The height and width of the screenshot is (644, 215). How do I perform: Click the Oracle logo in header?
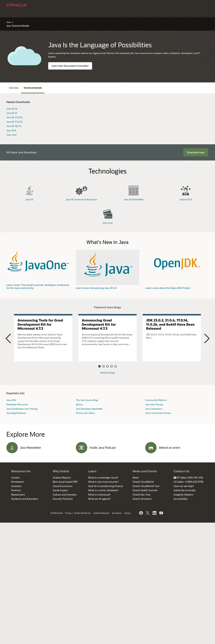pyautogui.click(x=16, y=5)
